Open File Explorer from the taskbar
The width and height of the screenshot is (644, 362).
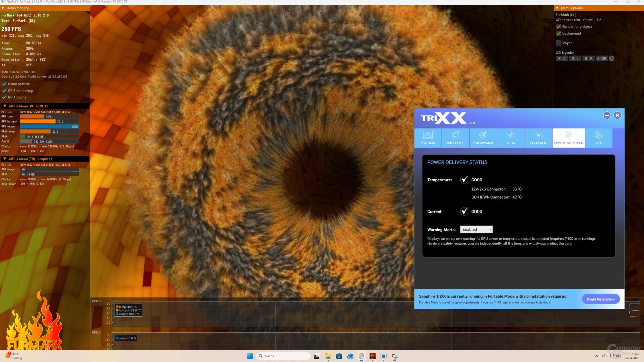(328, 356)
